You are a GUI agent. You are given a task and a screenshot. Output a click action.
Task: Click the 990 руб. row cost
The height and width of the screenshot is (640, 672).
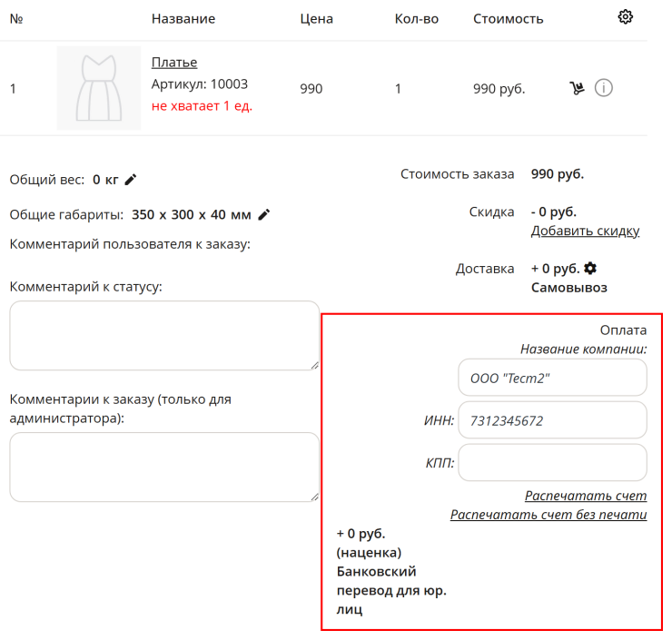pyautogui.click(x=499, y=89)
